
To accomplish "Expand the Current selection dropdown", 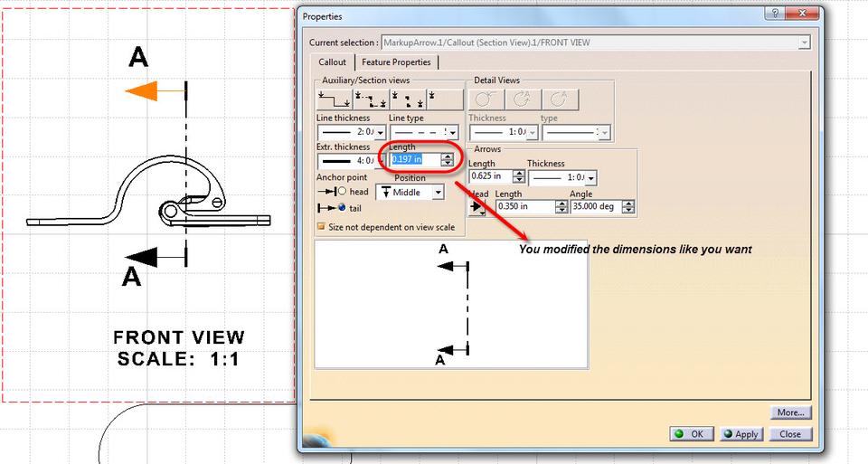I will 805,43.
